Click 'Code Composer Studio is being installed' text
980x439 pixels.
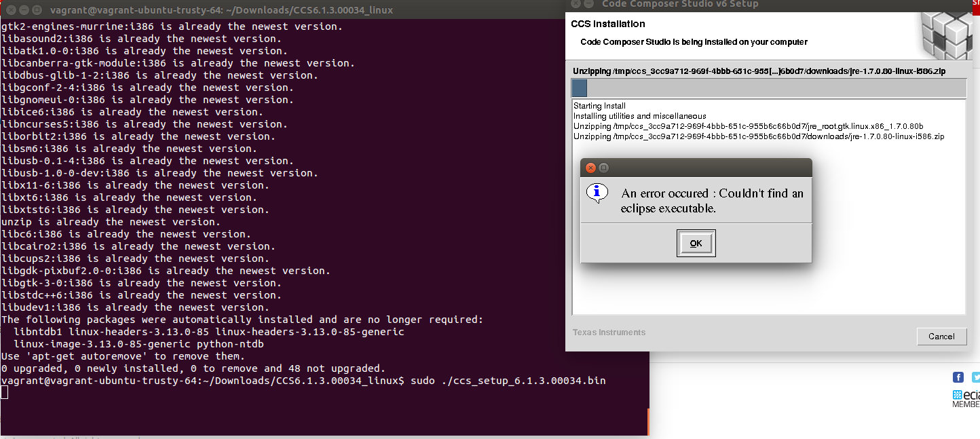coord(694,42)
